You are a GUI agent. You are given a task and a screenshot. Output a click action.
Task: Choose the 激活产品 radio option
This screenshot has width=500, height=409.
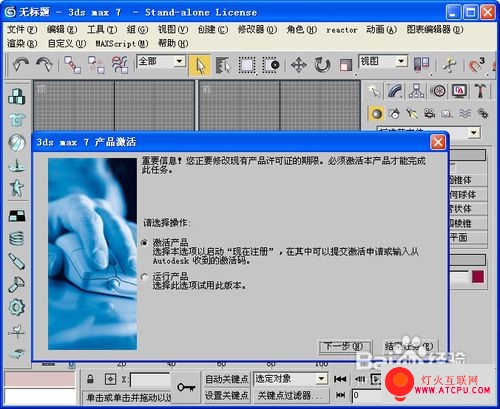coord(144,243)
